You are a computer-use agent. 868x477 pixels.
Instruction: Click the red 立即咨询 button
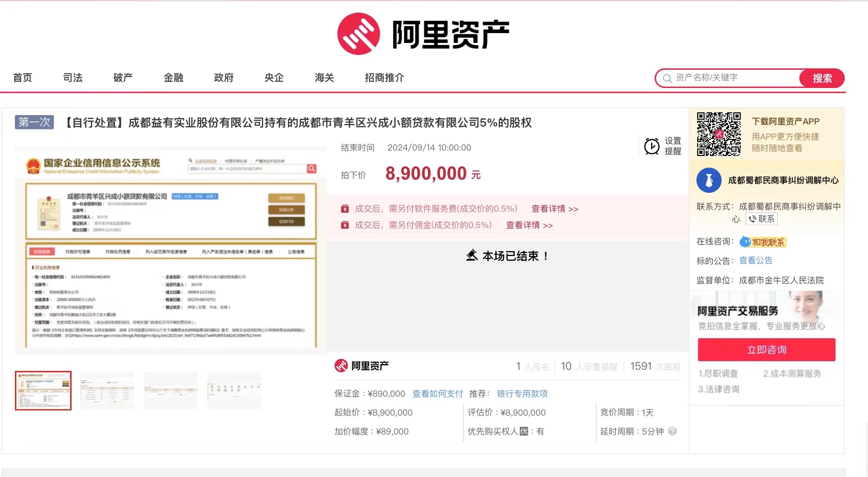(x=767, y=349)
